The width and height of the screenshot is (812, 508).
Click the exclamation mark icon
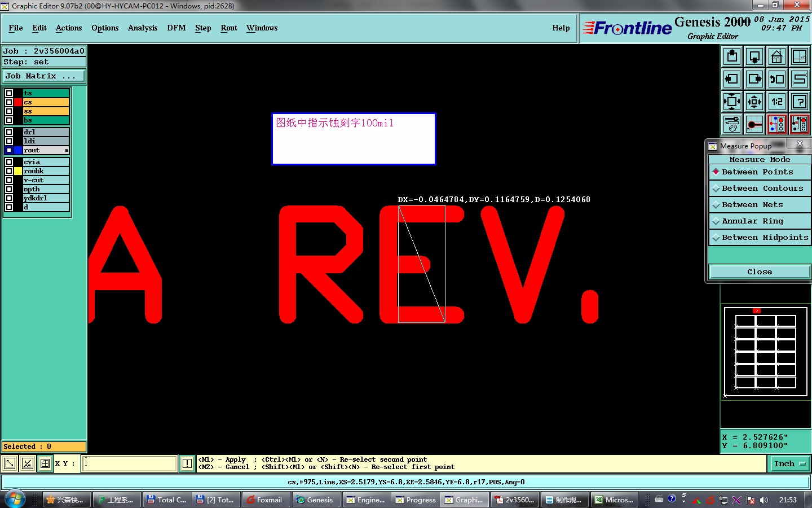coord(187,464)
